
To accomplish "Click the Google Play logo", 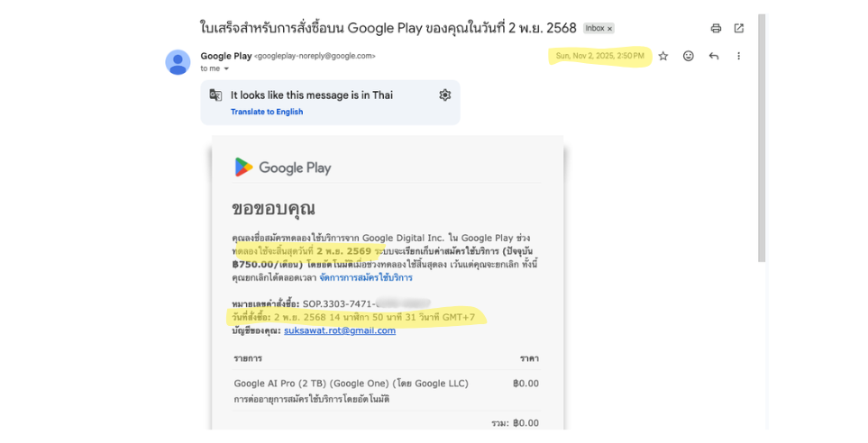I will (x=283, y=167).
